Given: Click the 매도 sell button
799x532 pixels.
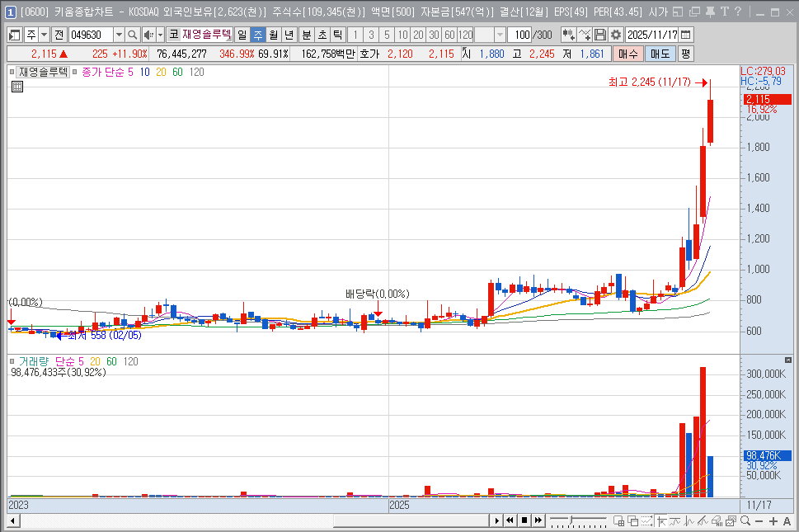Looking at the screenshot, I should pos(660,54).
